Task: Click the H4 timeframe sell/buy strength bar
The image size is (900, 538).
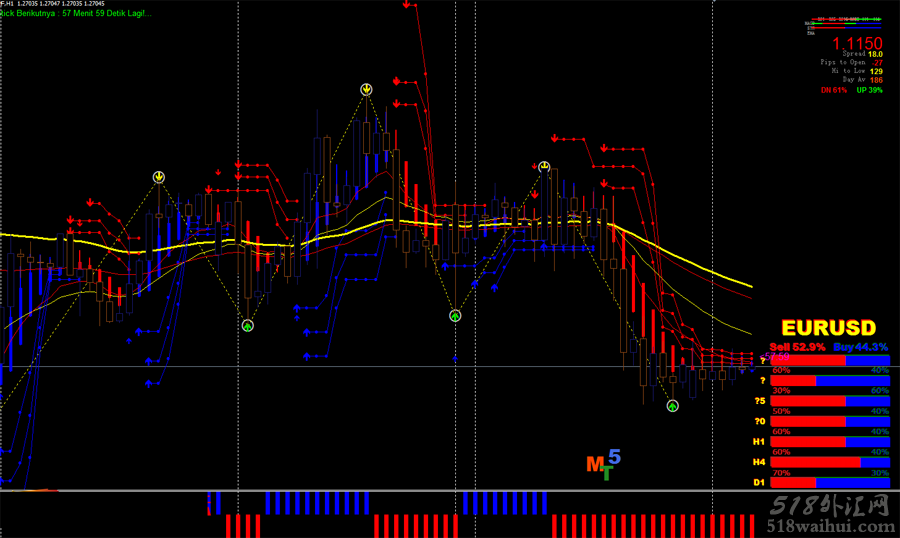Action: tap(830, 462)
